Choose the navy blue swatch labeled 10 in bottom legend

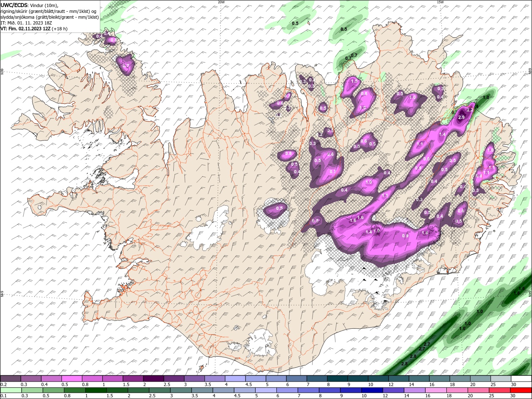tap(372, 390)
